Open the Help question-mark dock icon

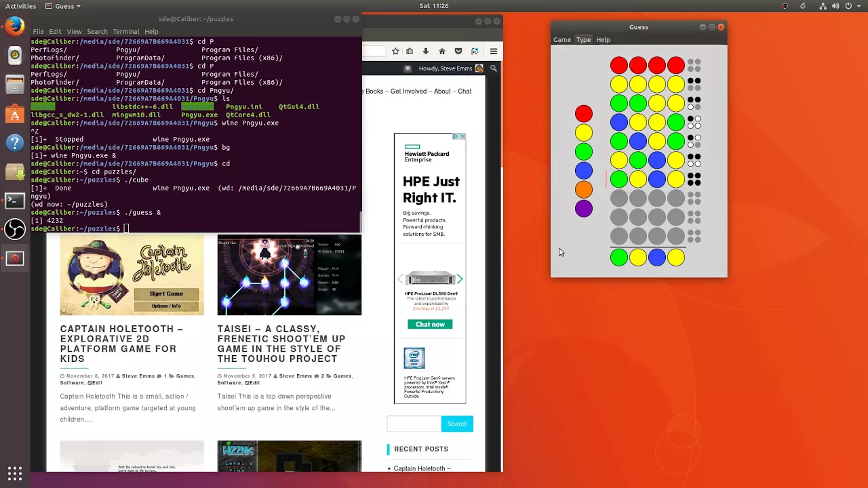point(15,143)
